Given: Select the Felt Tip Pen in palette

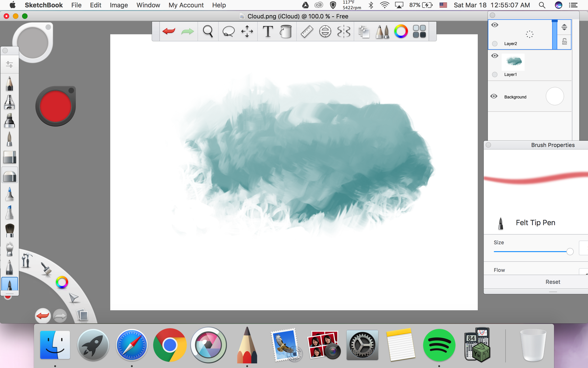Looking at the screenshot, I should (x=9, y=284).
